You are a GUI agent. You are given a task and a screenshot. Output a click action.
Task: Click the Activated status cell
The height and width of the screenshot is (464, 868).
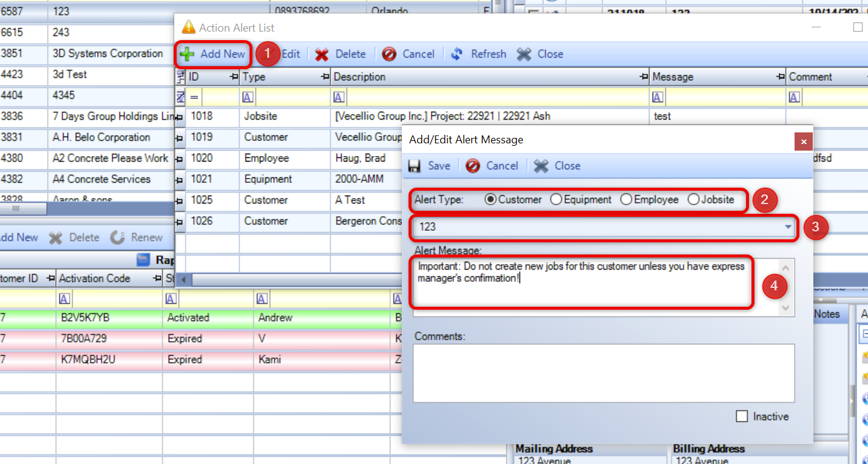point(208,318)
